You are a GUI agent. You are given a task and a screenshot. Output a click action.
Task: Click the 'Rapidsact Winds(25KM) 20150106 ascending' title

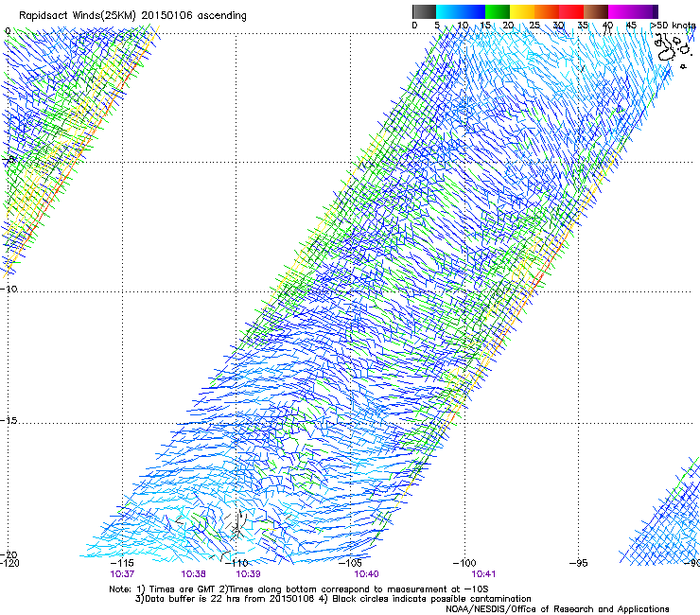pos(132,16)
